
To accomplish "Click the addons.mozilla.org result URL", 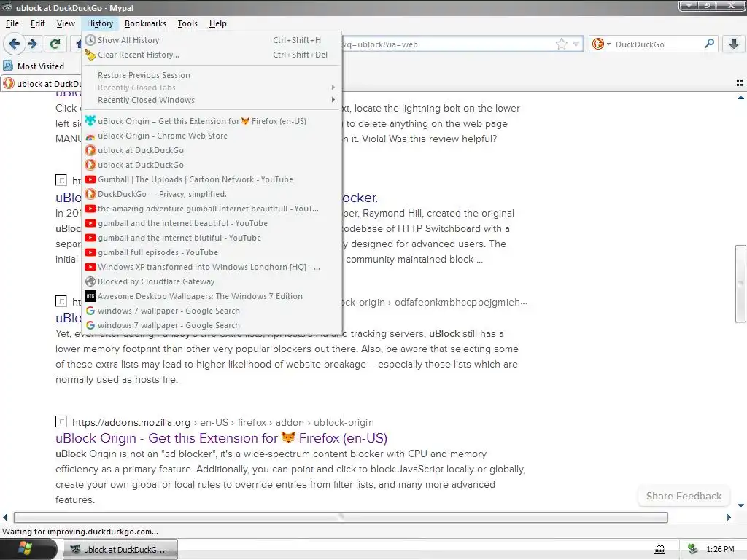I will pos(223,422).
